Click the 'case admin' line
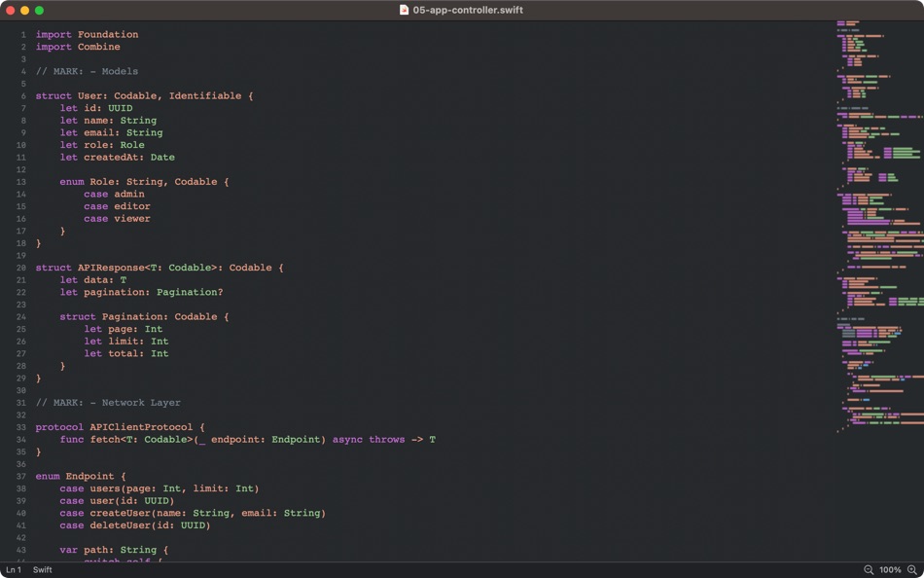This screenshot has width=924, height=578. pos(115,194)
